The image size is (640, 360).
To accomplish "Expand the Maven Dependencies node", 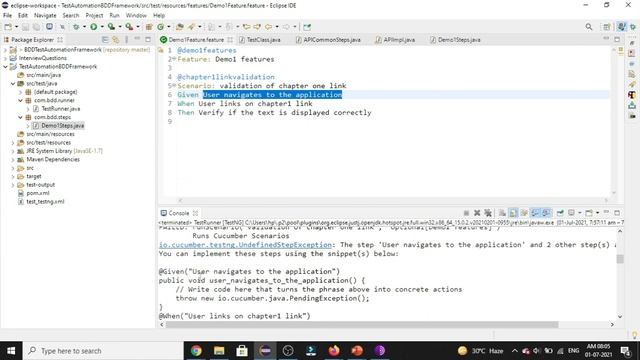I will coord(13,160).
